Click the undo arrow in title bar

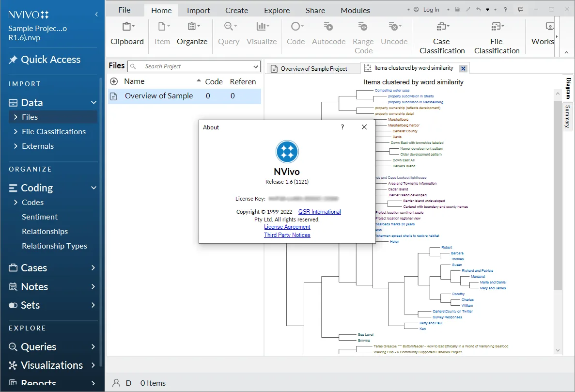[479, 10]
